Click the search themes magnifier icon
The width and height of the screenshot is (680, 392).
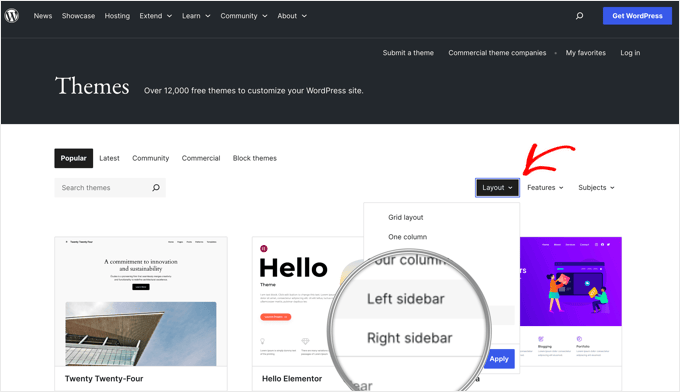[x=156, y=188]
